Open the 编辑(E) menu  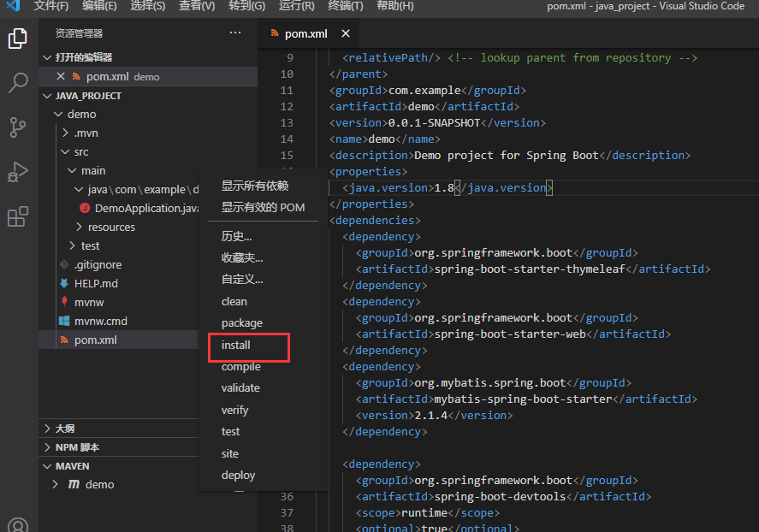click(99, 6)
